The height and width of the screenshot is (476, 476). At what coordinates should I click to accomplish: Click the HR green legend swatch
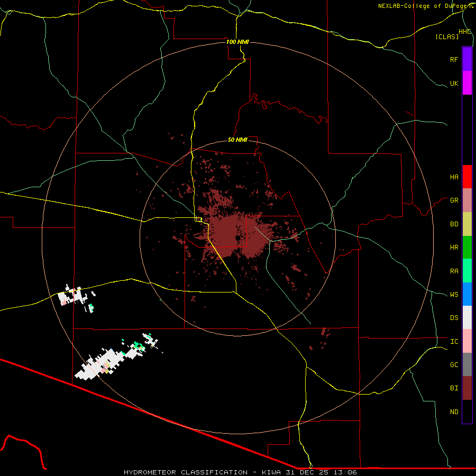pyautogui.click(x=467, y=248)
